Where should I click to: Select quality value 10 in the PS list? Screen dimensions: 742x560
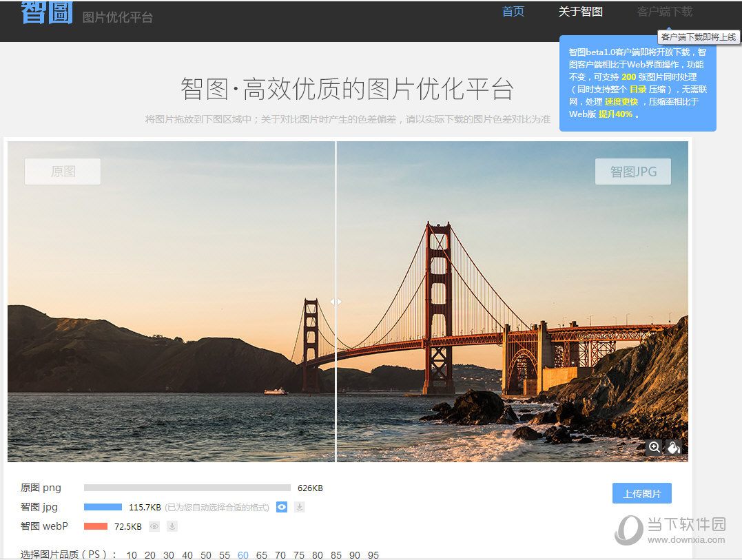pos(131,554)
